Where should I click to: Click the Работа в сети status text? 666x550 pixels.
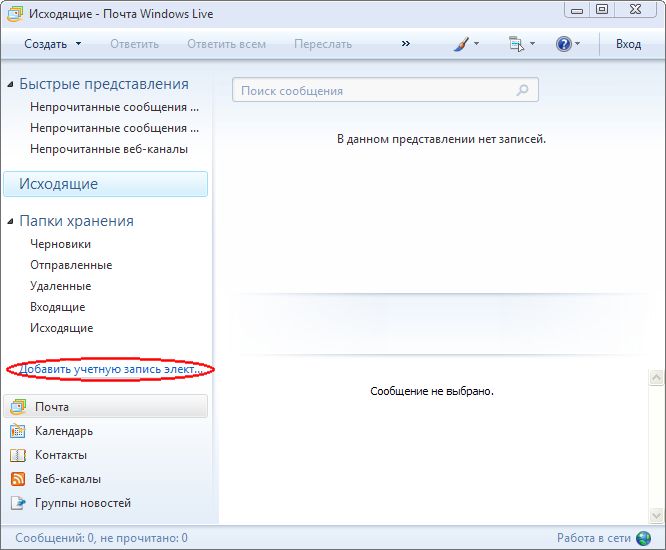(594, 538)
